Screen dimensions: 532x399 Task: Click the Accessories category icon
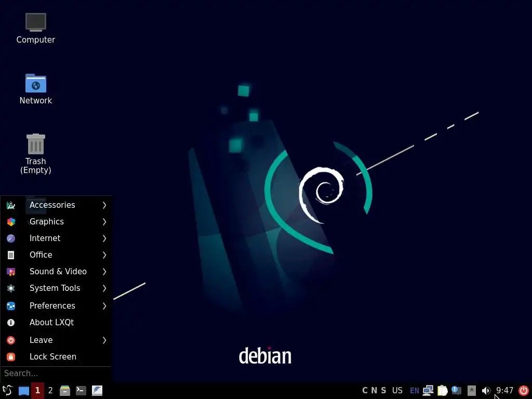(11, 205)
